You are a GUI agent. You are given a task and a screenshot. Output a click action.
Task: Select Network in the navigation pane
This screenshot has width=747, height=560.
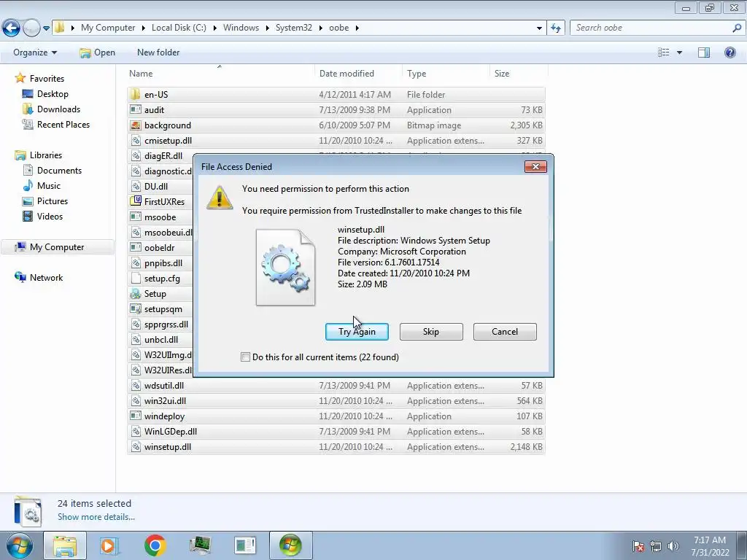[x=46, y=278]
